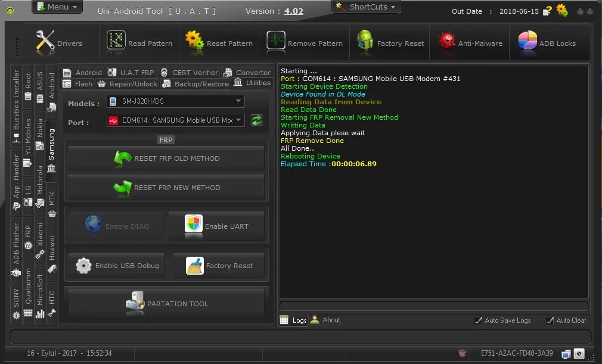Viewport: 602px width, 364px height.
Task: Click the progress bar under the log
Action: (433, 306)
